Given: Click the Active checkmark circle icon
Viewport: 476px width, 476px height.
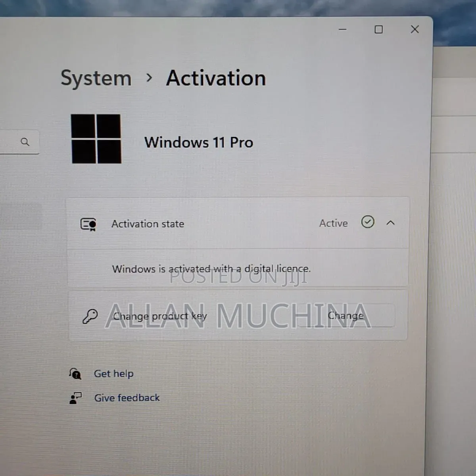Looking at the screenshot, I should coord(368,222).
